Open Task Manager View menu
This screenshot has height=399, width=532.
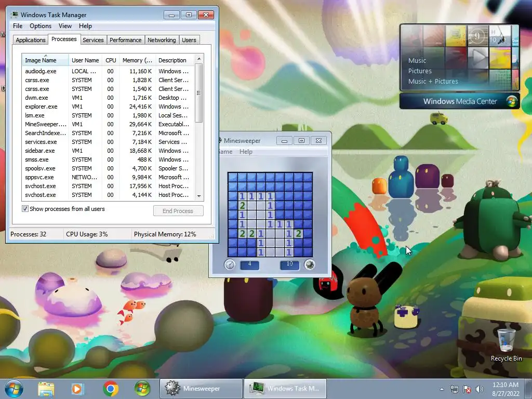click(65, 26)
